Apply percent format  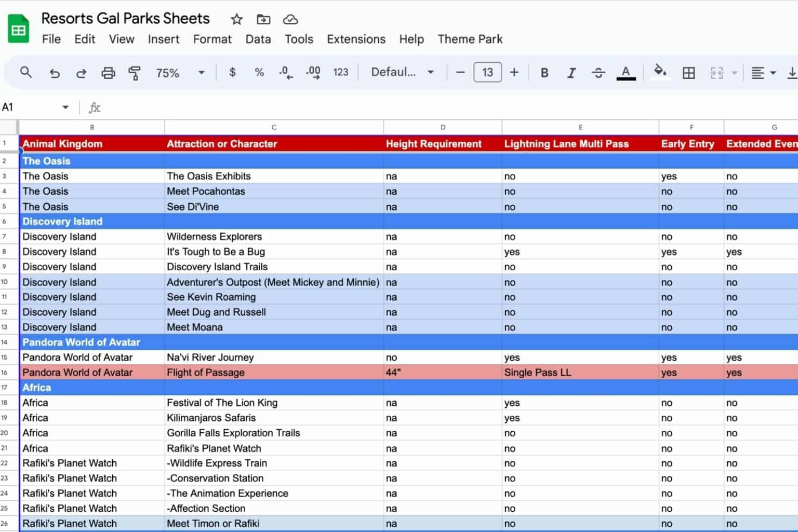pos(259,72)
